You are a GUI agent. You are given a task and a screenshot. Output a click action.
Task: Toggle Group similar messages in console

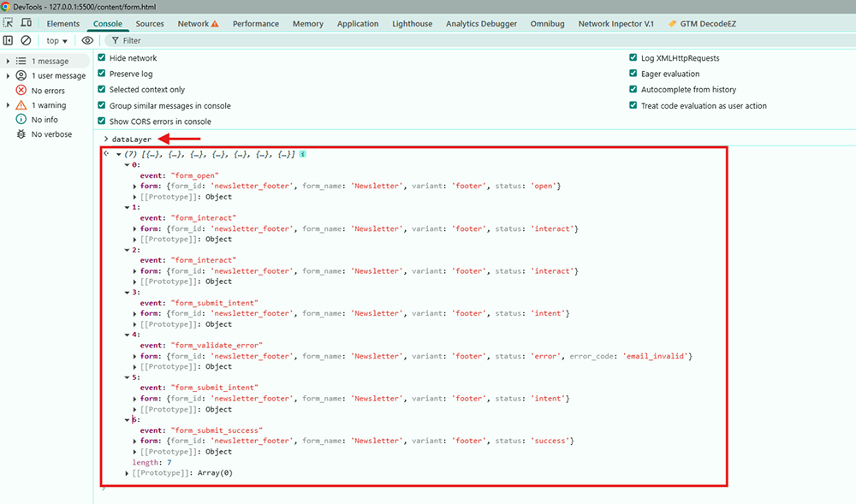102,105
